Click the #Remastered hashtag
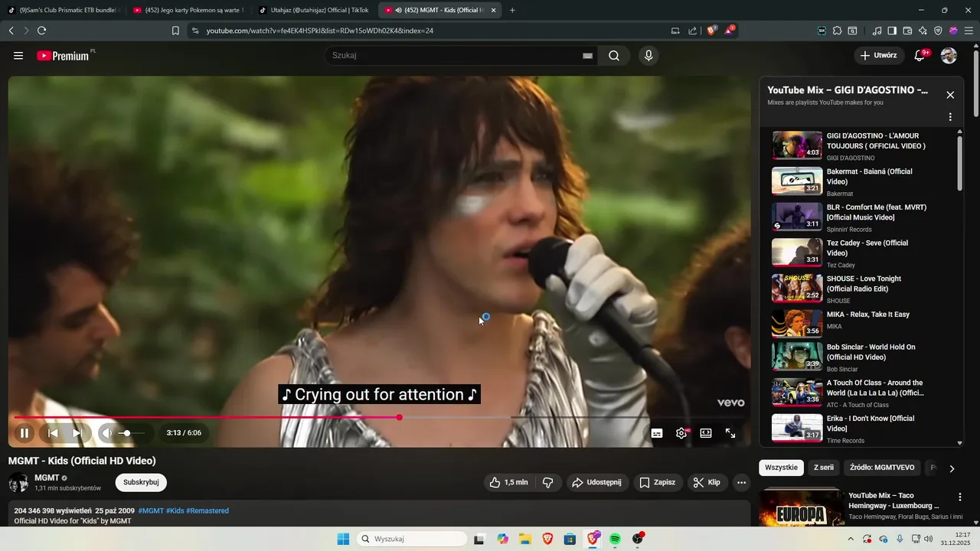This screenshot has width=980, height=551. click(x=207, y=510)
